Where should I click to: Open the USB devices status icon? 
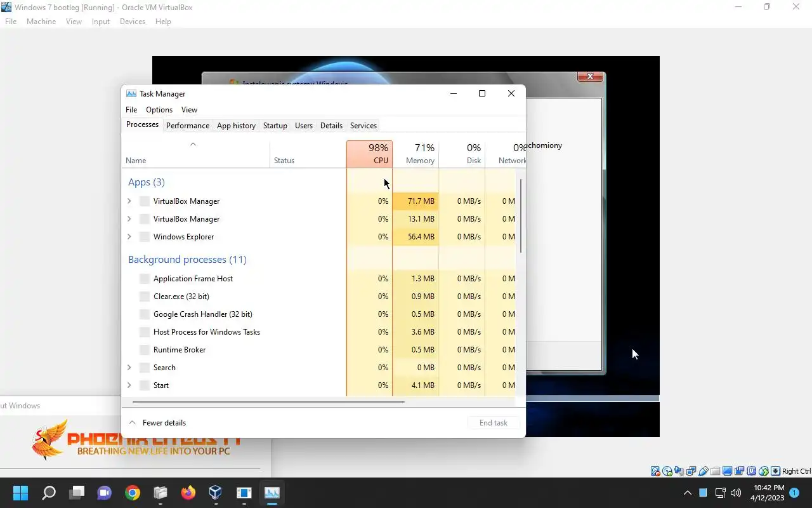703,471
